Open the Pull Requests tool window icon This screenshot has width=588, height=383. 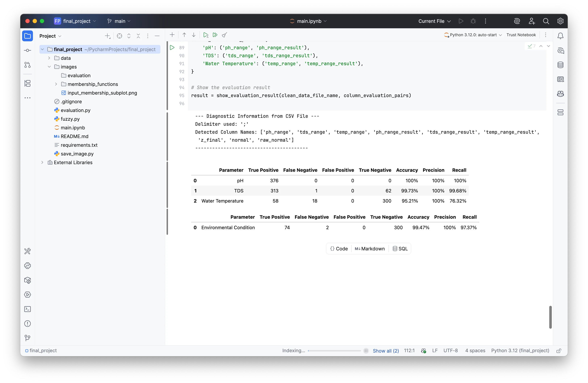click(x=27, y=65)
